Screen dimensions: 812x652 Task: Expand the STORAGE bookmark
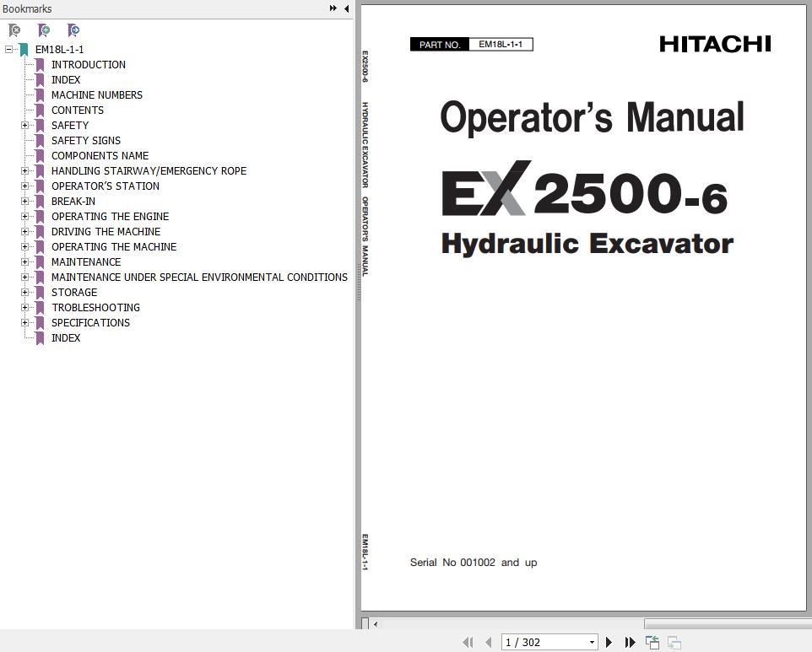point(24,293)
